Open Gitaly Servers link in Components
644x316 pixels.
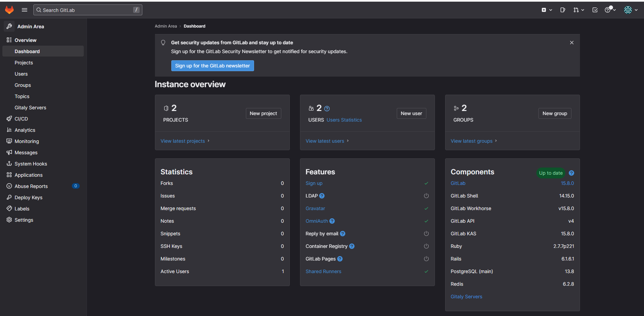tap(467, 297)
